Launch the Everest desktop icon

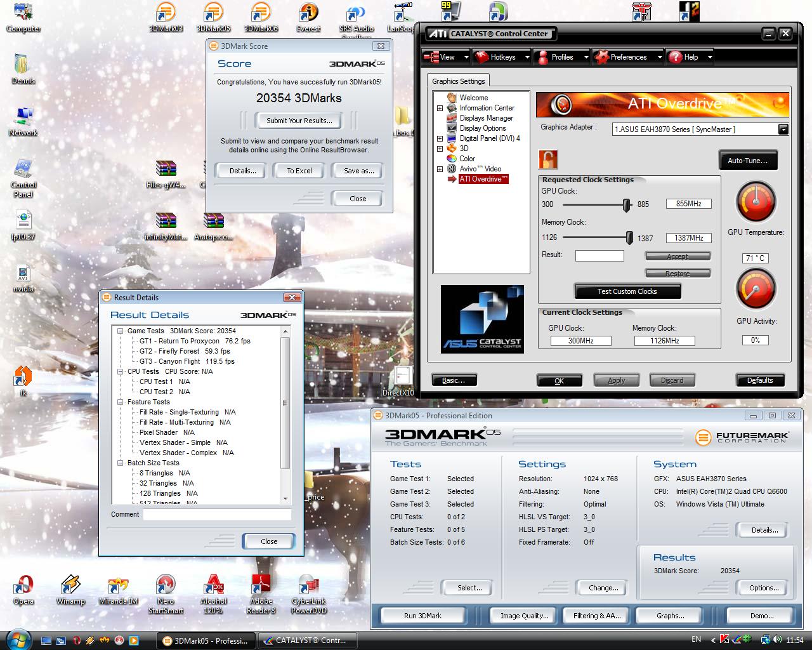pos(308,17)
